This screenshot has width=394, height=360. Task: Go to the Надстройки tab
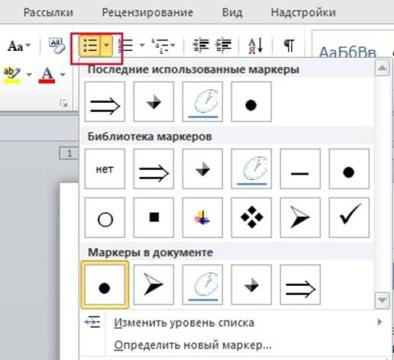coord(303,12)
